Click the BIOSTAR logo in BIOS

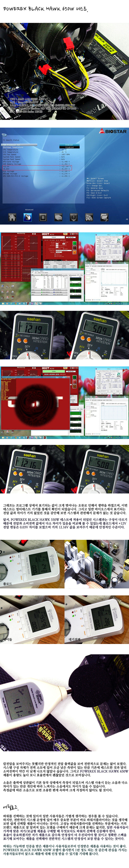tap(113, 131)
